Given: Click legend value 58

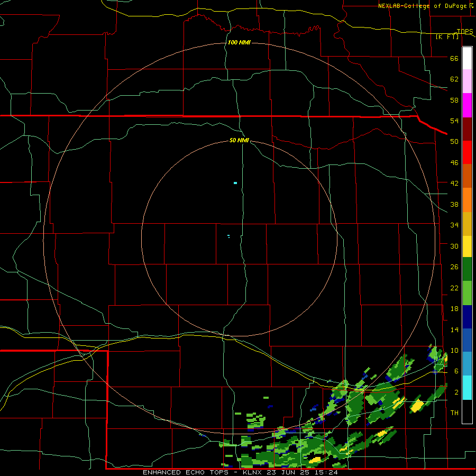Looking at the screenshot, I should coord(454,100).
